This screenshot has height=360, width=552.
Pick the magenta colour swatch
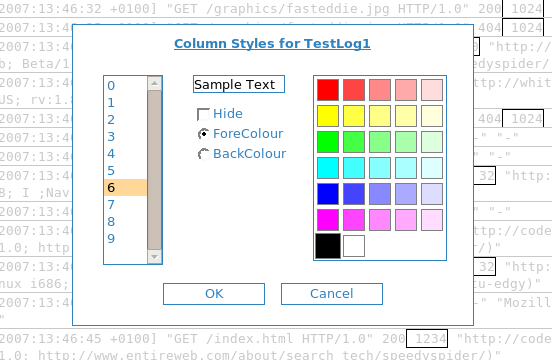[x=328, y=220]
